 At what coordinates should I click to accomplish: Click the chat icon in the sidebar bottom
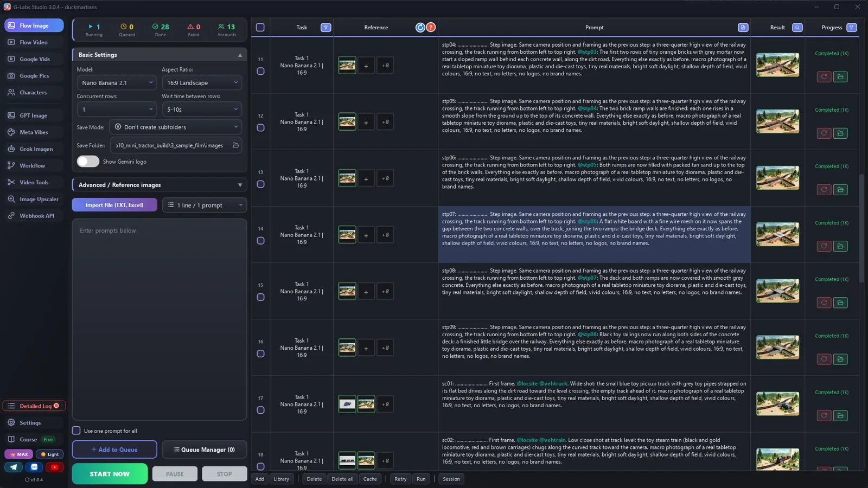(34, 467)
